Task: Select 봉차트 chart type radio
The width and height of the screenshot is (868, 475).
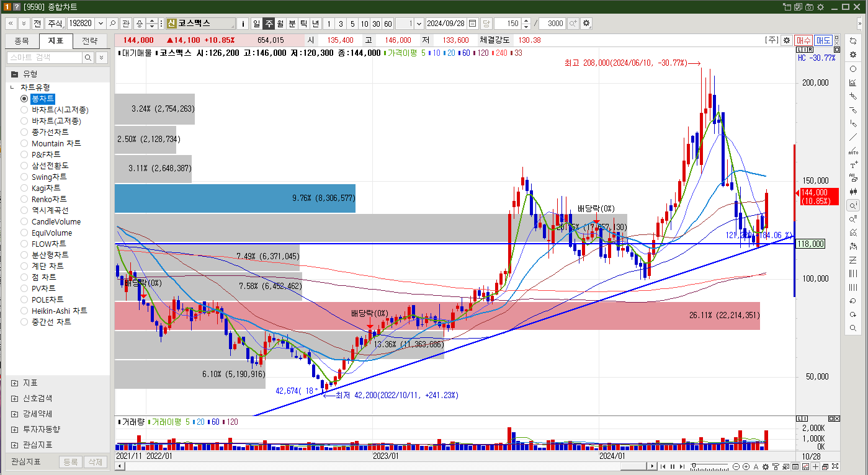Action: pos(24,99)
